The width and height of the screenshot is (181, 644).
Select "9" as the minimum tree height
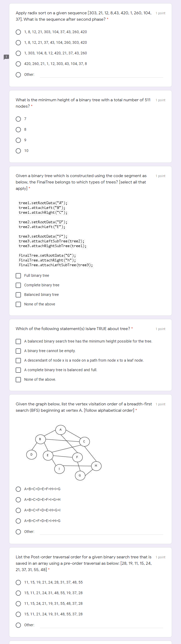[x=18, y=140]
